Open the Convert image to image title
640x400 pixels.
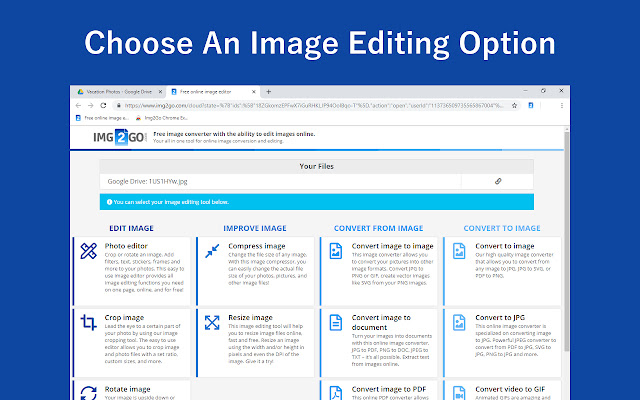point(392,246)
